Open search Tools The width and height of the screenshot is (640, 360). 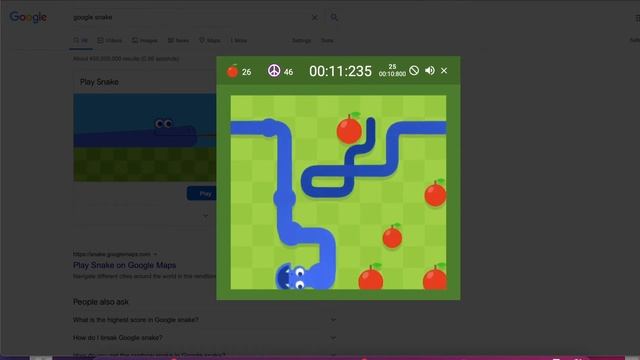(x=327, y=40)
